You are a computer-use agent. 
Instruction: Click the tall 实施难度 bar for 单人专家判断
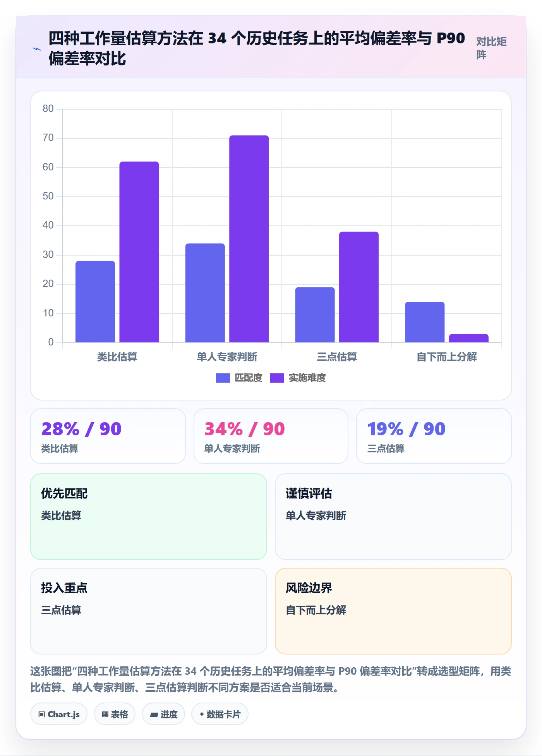click(249, 239)
